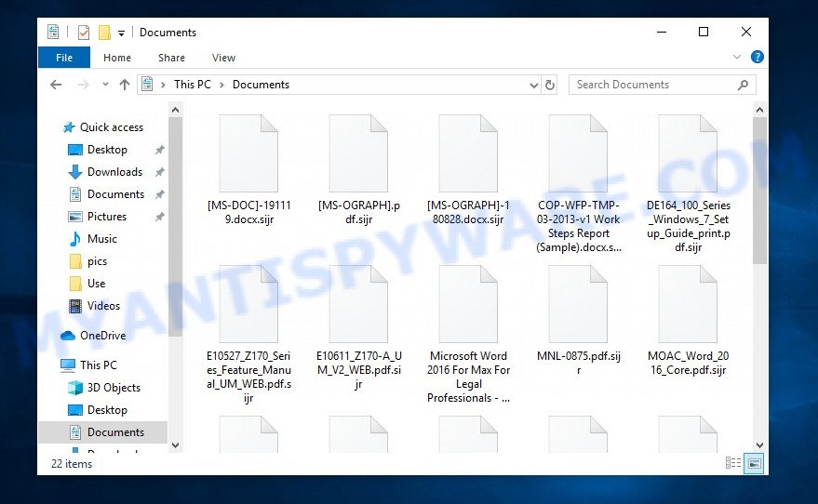Image resolution: width=818 pixels, height=504 pixels.
Task: Open Desktop under This PC
Action: coord(107,410)
